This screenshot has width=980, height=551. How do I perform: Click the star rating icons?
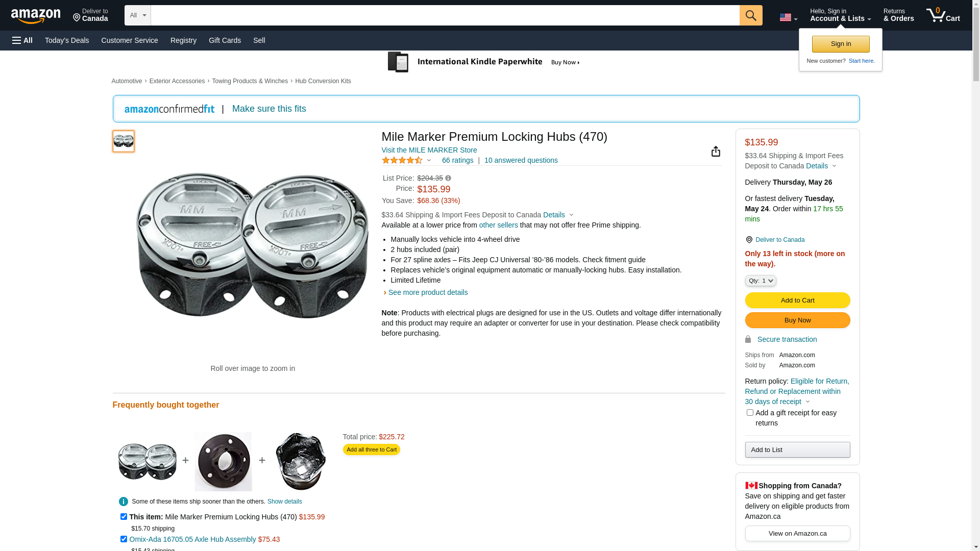tap(402, 160)
